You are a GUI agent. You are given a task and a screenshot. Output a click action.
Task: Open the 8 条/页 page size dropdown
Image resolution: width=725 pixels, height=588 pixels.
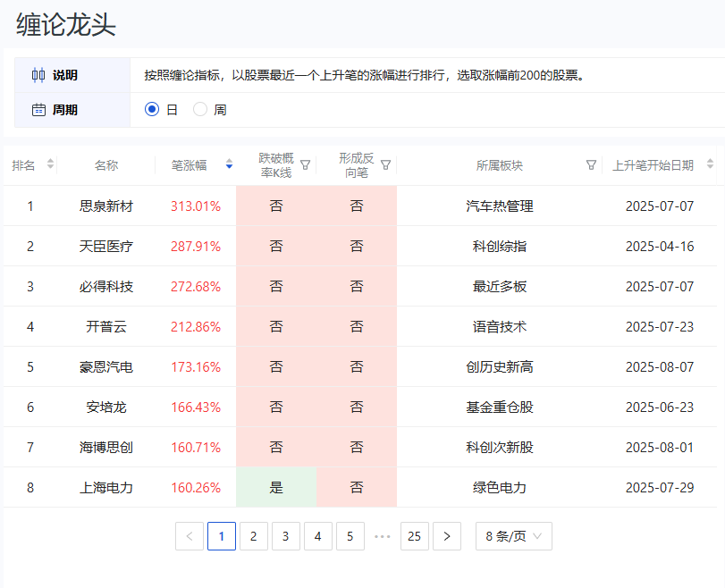pyautogui.click(x=513, y=536)
